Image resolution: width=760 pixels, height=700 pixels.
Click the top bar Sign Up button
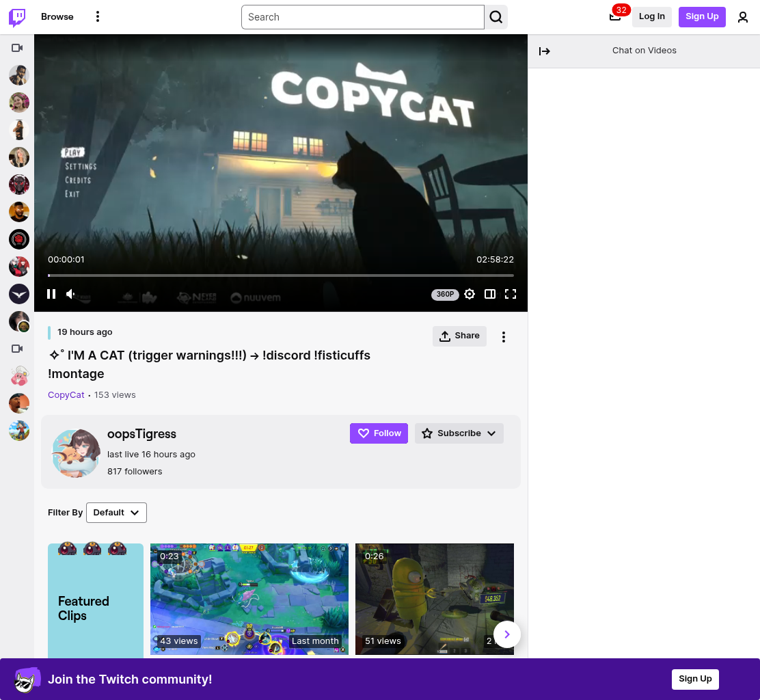[702, 16]
